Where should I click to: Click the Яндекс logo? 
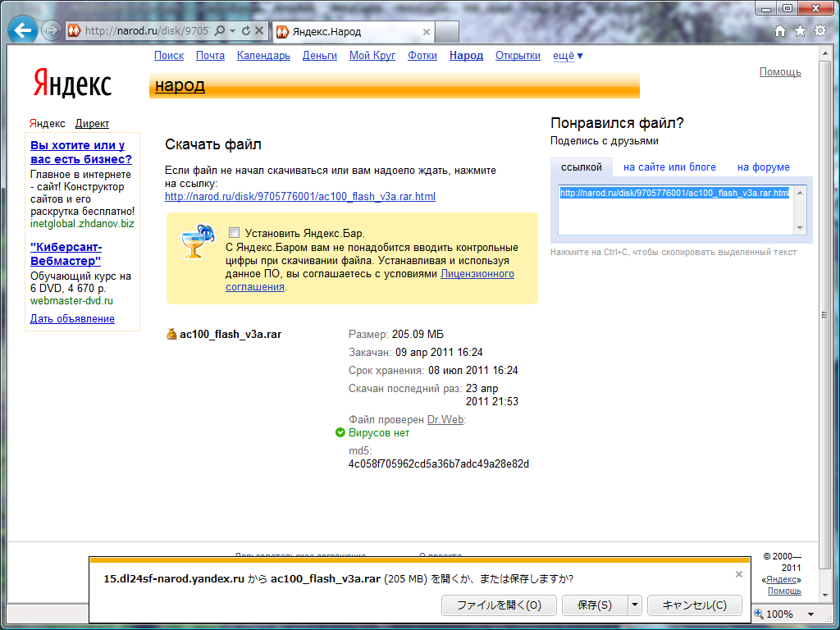coord(72,84)
